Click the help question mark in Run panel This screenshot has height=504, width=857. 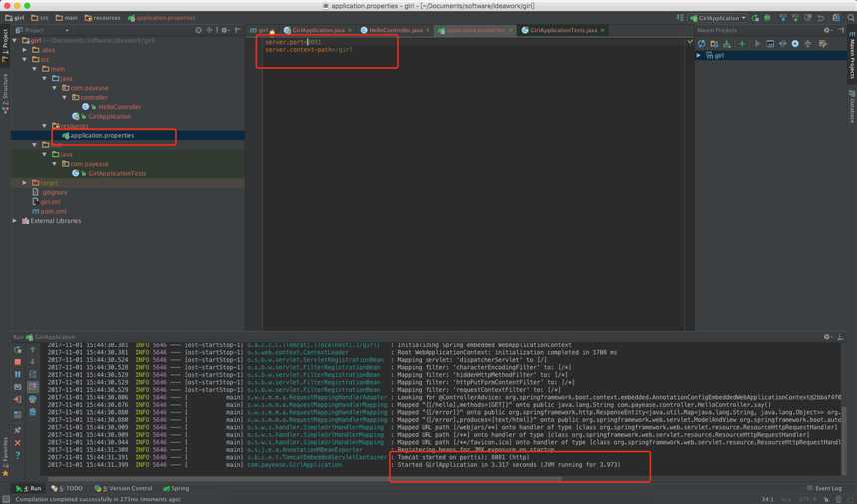tap(18, 455)
